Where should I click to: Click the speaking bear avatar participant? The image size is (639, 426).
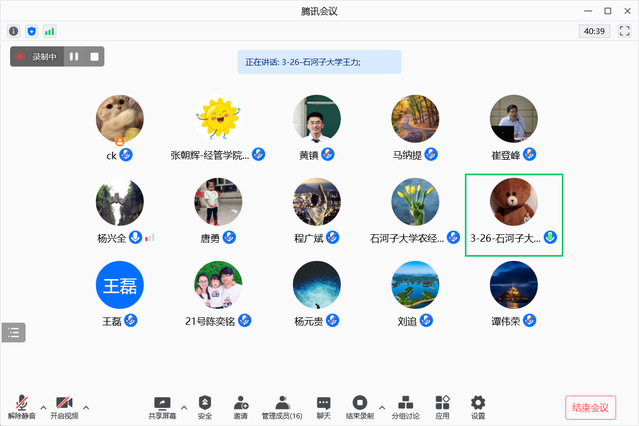(514, 202)
